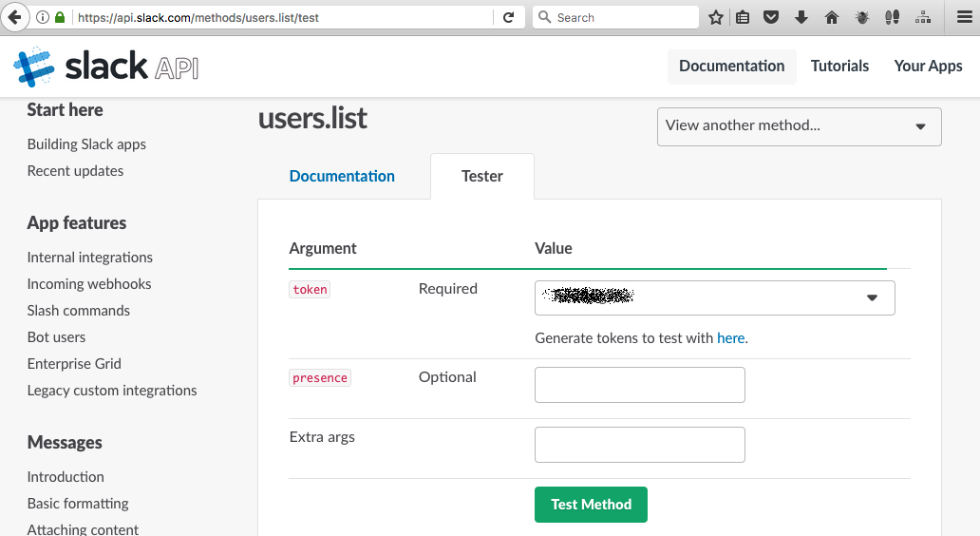
Task: Click the bug extension icon
Action: 862,17
